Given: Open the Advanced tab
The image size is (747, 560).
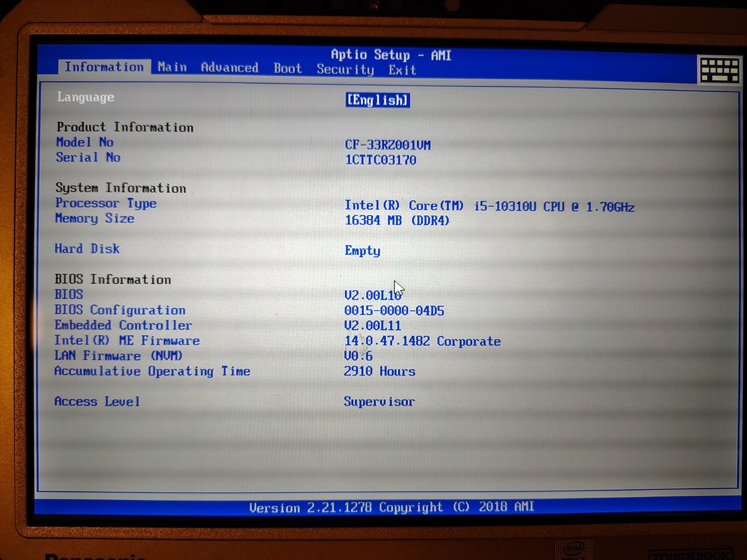Looking at the screenshot, I should (x=229, y=68).
